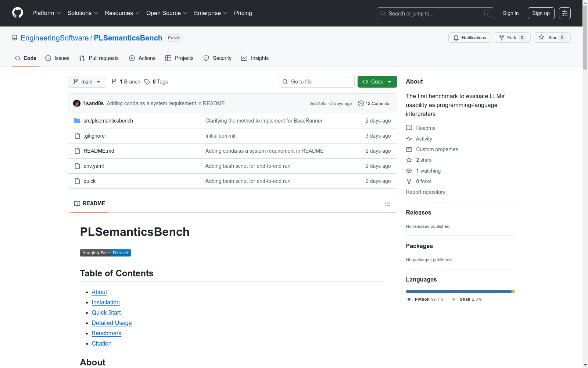
Task: Click the appearance settings icon button
Action: [565, 13]
